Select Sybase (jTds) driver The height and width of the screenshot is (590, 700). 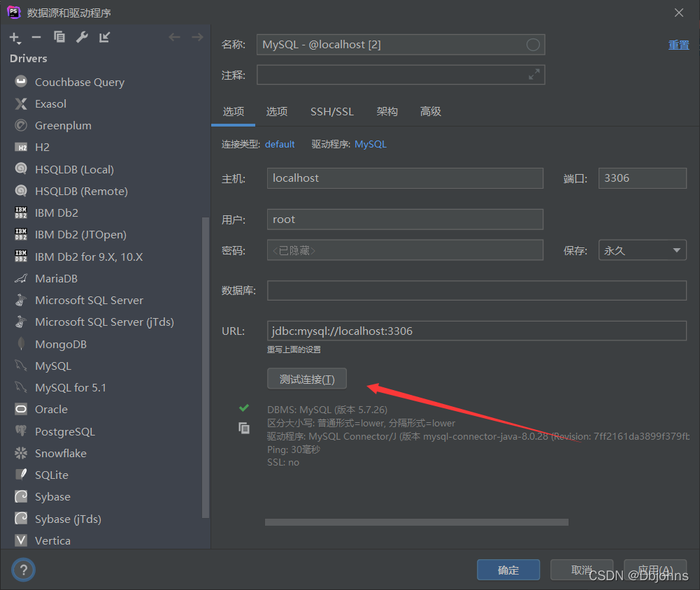[x=68, y=519]
